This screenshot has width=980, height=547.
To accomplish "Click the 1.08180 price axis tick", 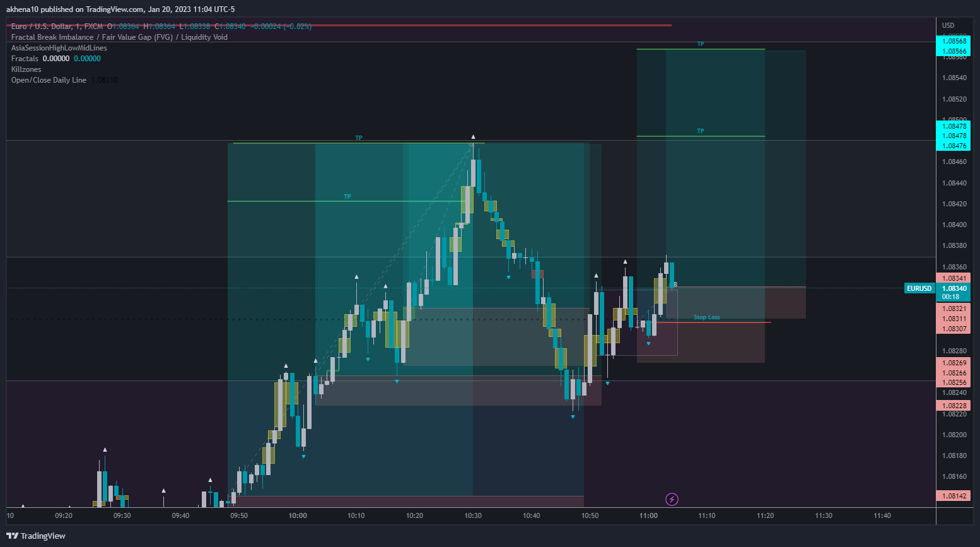I will pyautogui.click(x=954, y=456).
